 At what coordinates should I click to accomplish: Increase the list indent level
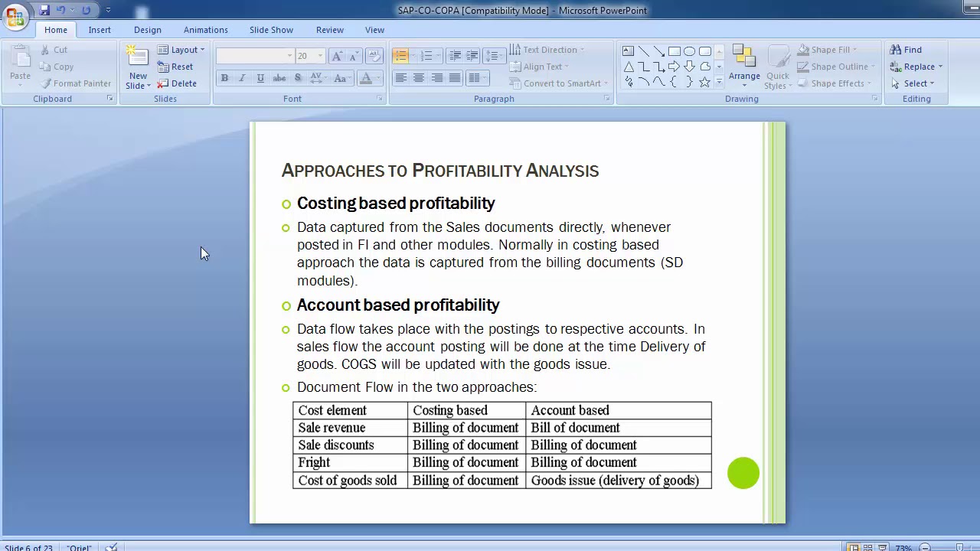tap(472, 56)
